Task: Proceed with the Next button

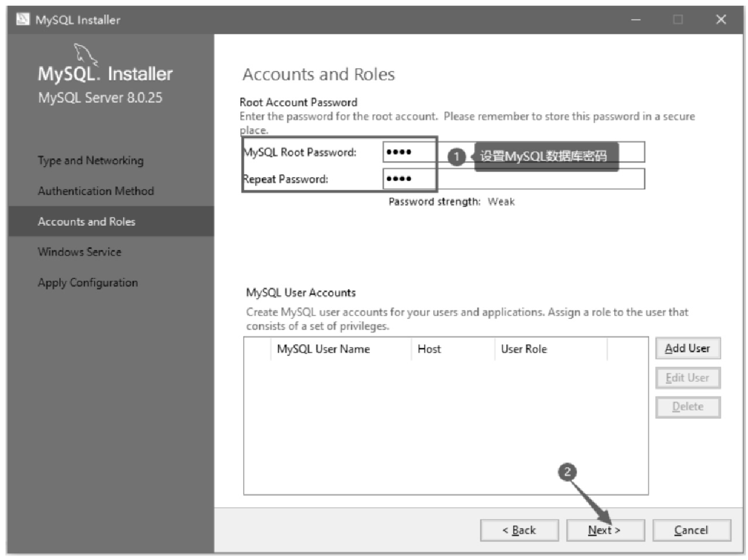Action: pyautogui.click(x=606, y=530)
